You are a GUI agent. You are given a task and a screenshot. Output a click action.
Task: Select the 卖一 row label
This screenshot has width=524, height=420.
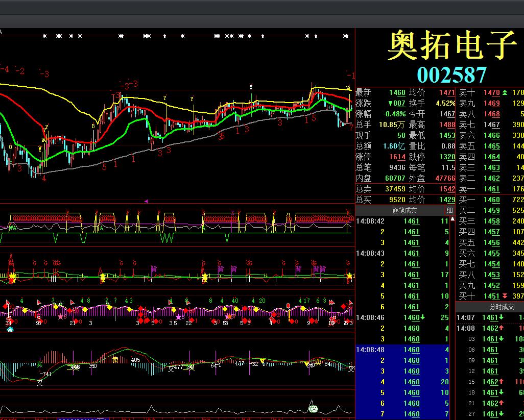click(x=467, y=189)
